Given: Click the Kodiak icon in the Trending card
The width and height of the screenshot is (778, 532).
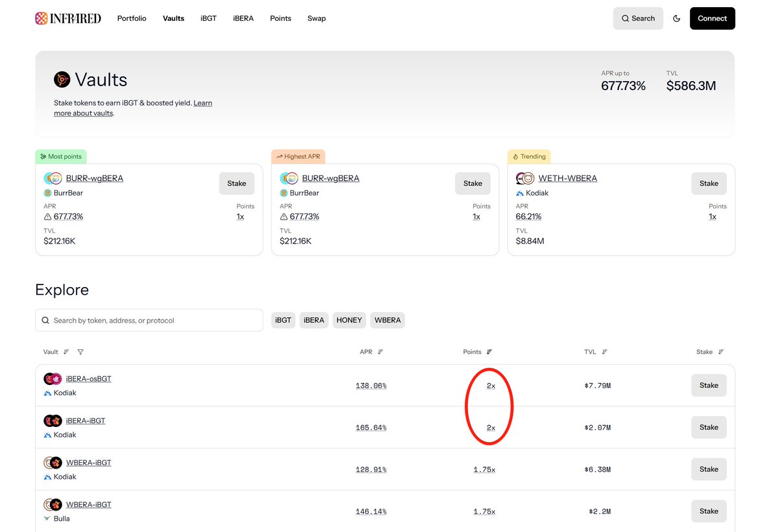Looking at the screenshot, I should point(520,193).
